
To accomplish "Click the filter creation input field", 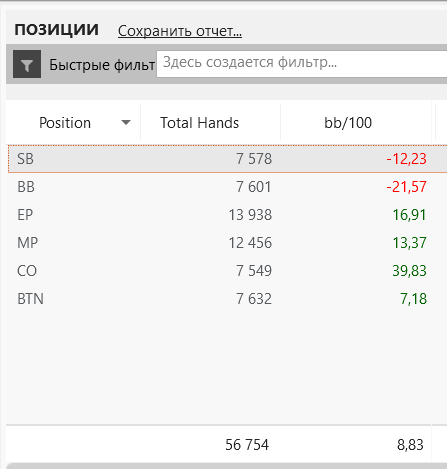I will (x=302, y=64).
